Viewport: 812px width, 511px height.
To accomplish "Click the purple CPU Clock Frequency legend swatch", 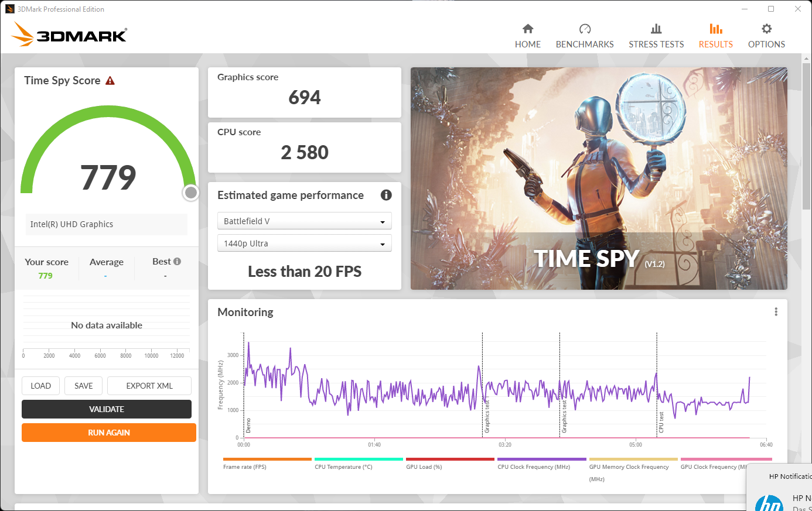I will pos(541,459).
